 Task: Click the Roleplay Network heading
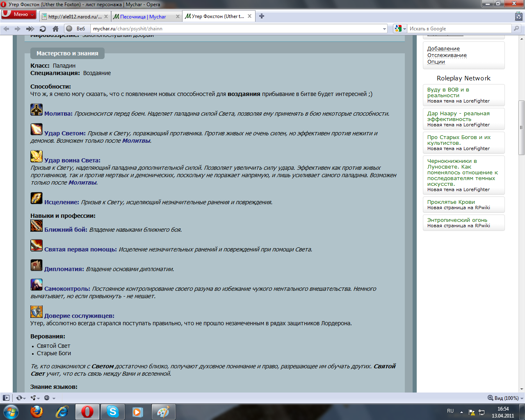pos(463,78)
